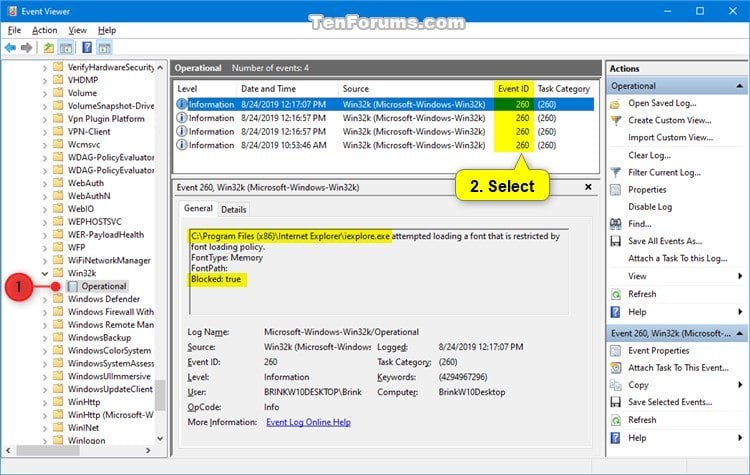Close the event preview pane with X
The height and width of the screenshot is (475, 750).
[588, 187]
